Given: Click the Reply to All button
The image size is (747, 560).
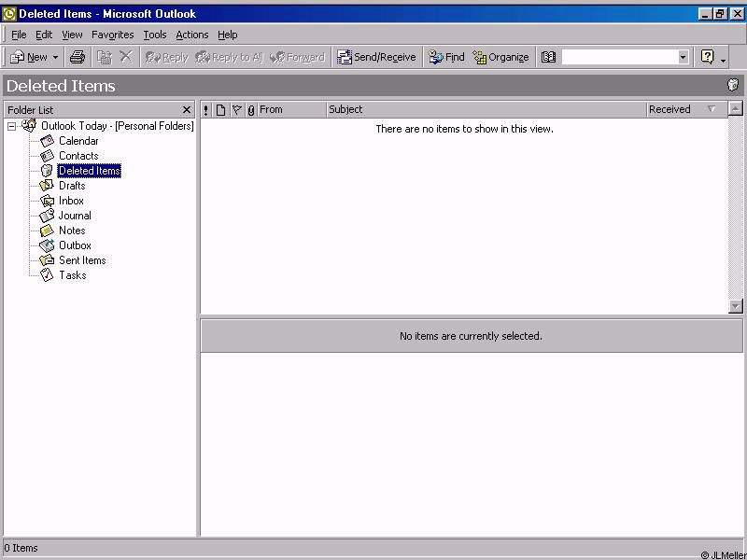Looking at the screenshot, I should (x=229, y=57).
